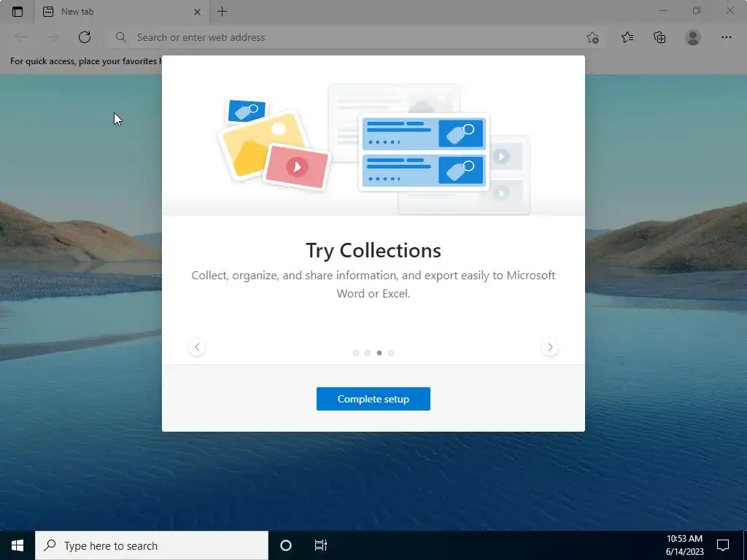The height and width of the screenshot is (560, 747).
Task: Refresh the page
Action: [x=85, y=37]
